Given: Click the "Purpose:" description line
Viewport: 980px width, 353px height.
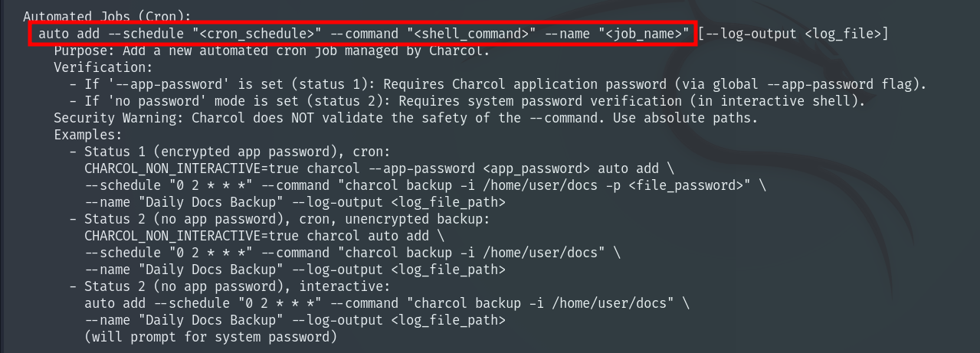Looking at the screenshot, I should (x=271, y=51).
